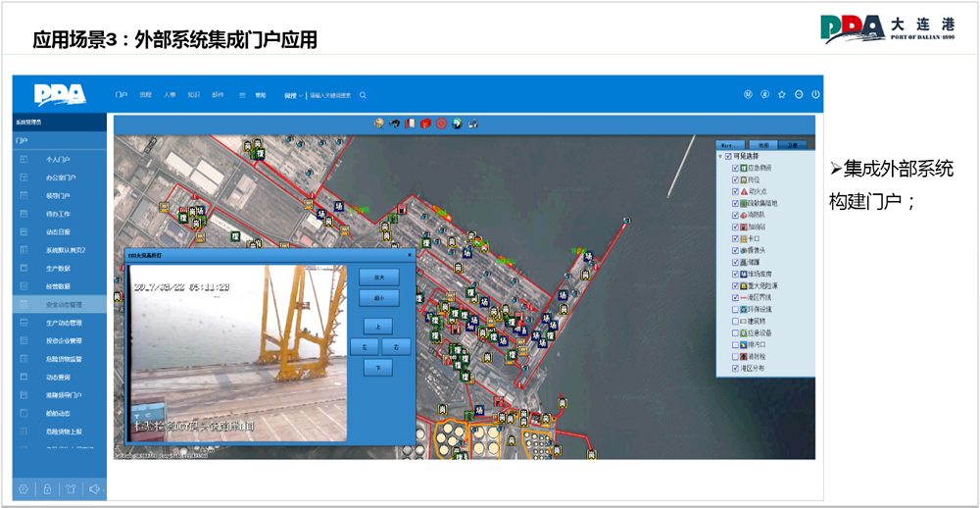Select the binoculars icon in map toolbar
This screenshot has width=980, height=508.
pos(394,124)
